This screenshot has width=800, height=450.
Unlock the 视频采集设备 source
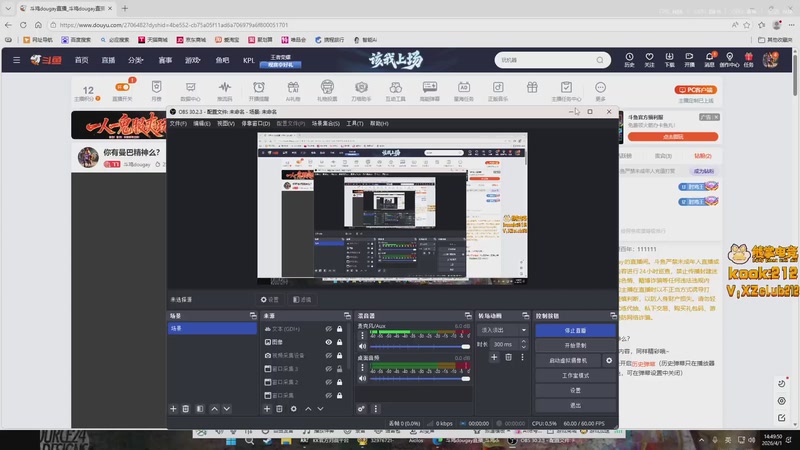[339, 356]
